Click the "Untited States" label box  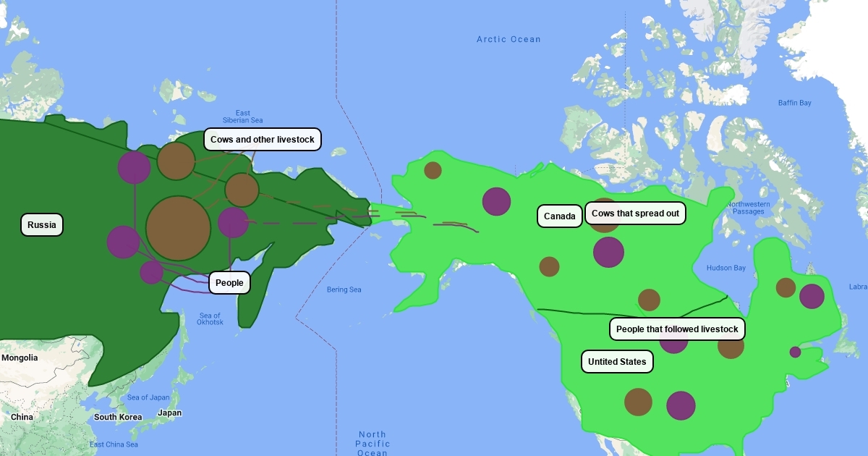click(x=617, y=361)
